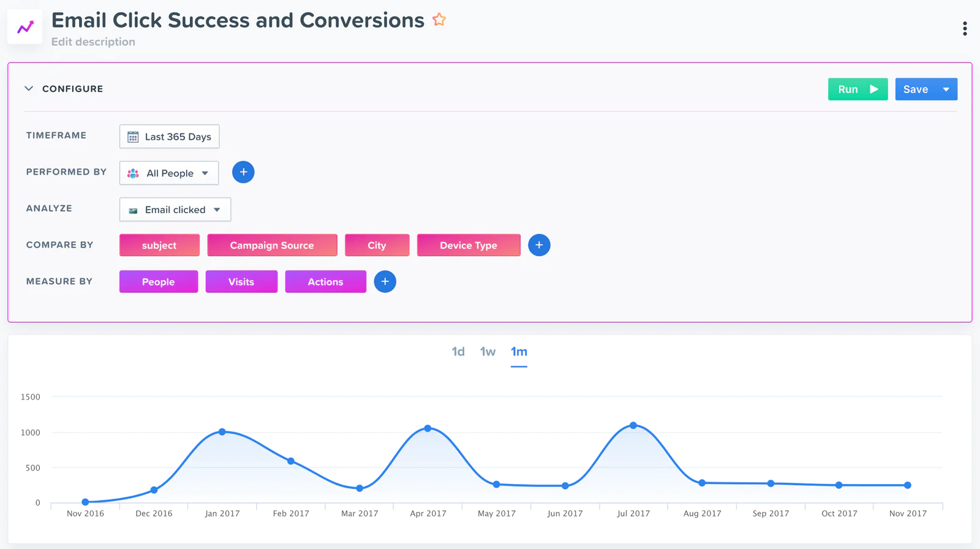The width and height of the screenshot is (980, 549).
Task: Add a Performed By segment with plus
Action: (x=243, y=172)
